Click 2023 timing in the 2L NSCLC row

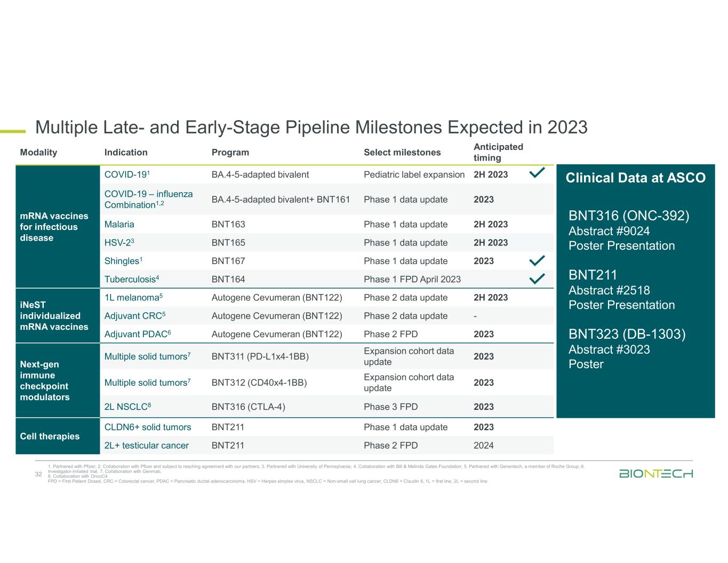pyautogui.click(x=484, y=407)
